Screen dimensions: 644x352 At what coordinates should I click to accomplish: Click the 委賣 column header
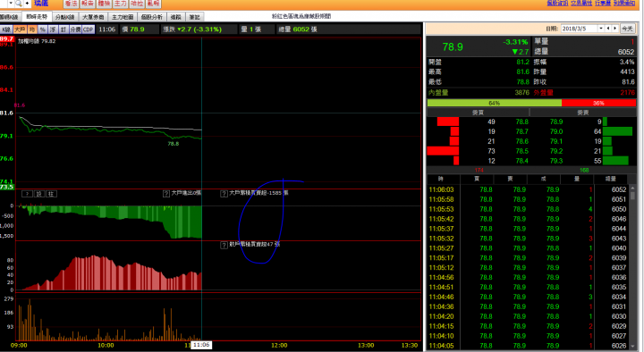pos(583,113)
